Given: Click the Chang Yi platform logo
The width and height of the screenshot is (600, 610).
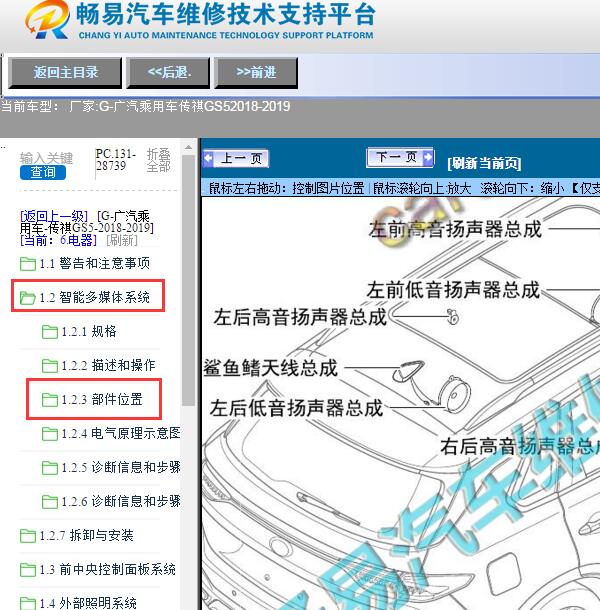Looking at the screenshot, I should click(x=47, y=19).
